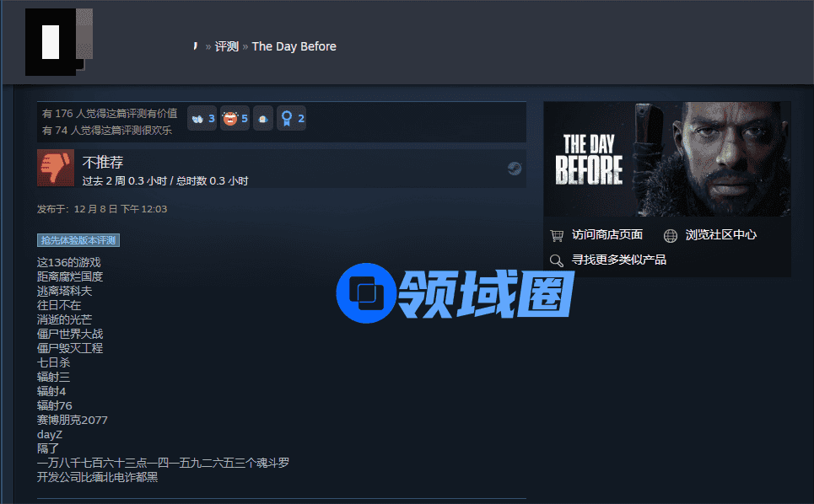Open 评测 in the breadcrumb
The image size is (814, 504).
click(x=226, y=46)
